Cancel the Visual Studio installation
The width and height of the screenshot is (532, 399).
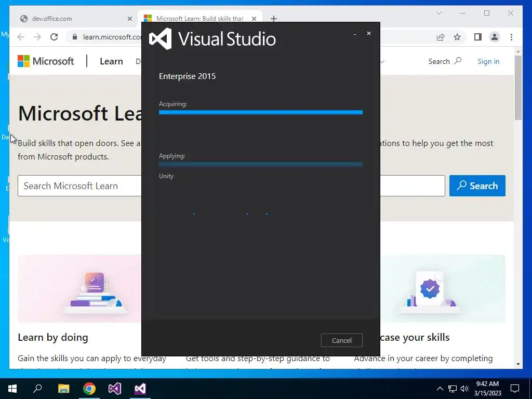[342, 340]
